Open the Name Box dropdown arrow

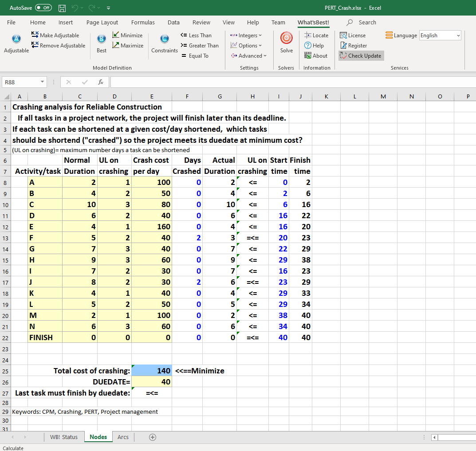42,82
